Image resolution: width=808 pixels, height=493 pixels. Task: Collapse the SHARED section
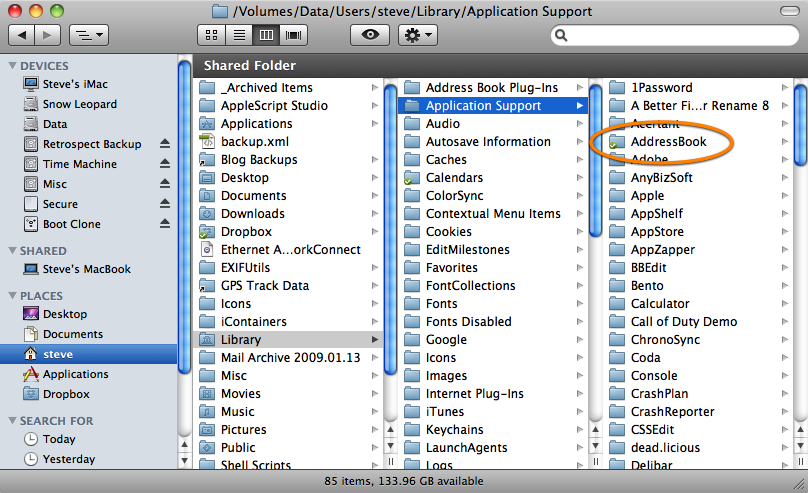pos(12,251)
